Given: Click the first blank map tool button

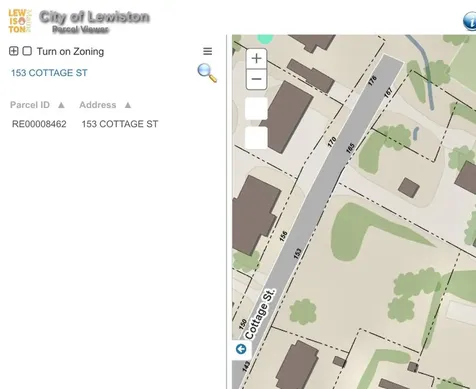Looking at the screenshot, I should pyautogui.click(x=256, y=108).
